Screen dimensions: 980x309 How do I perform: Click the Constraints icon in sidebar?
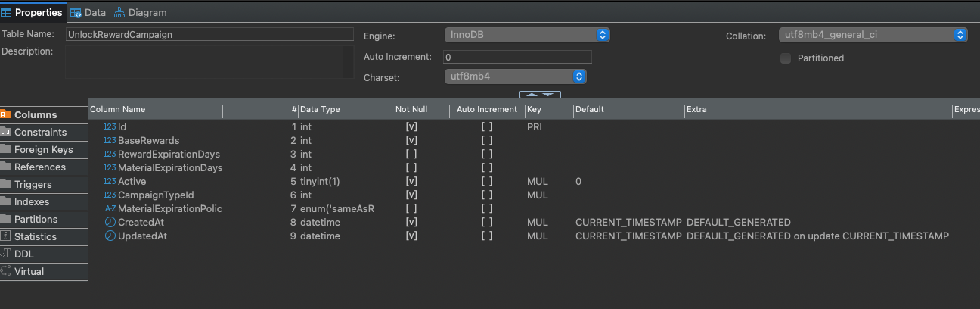[x=5, y=132]
